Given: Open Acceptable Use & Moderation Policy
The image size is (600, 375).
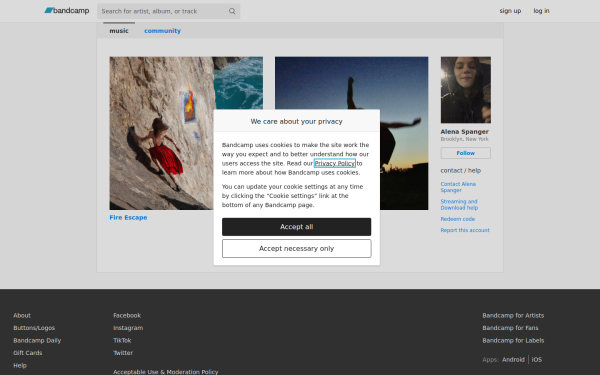Looking at the screenshot, I should click(166, 372).
